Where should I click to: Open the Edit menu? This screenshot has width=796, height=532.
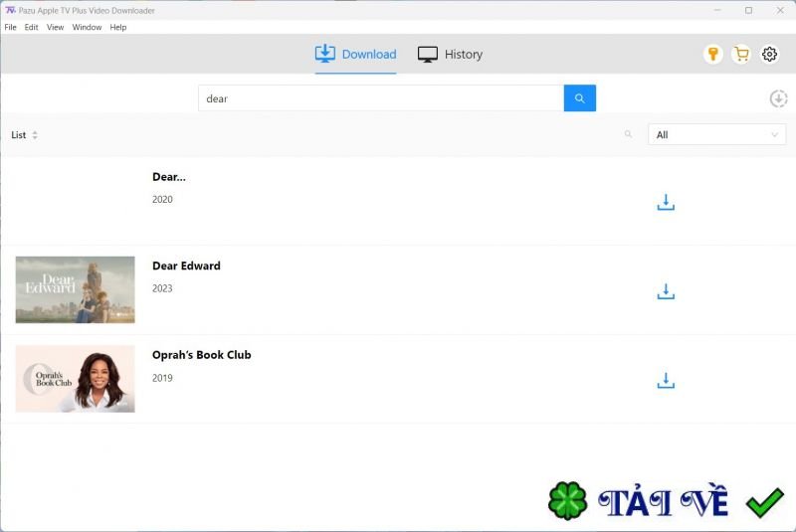coord(31,27)
